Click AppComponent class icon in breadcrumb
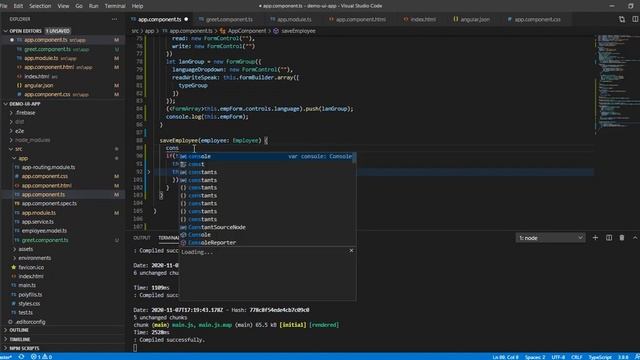This screenshot has height=360, width=640. (x=222, y=31)
